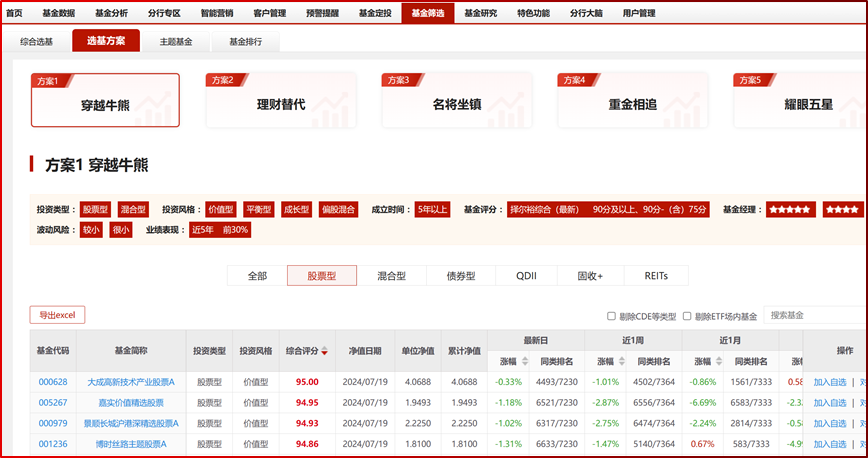Filter results by QDII fund type
The image size is (868, 458).
(526, 276)
